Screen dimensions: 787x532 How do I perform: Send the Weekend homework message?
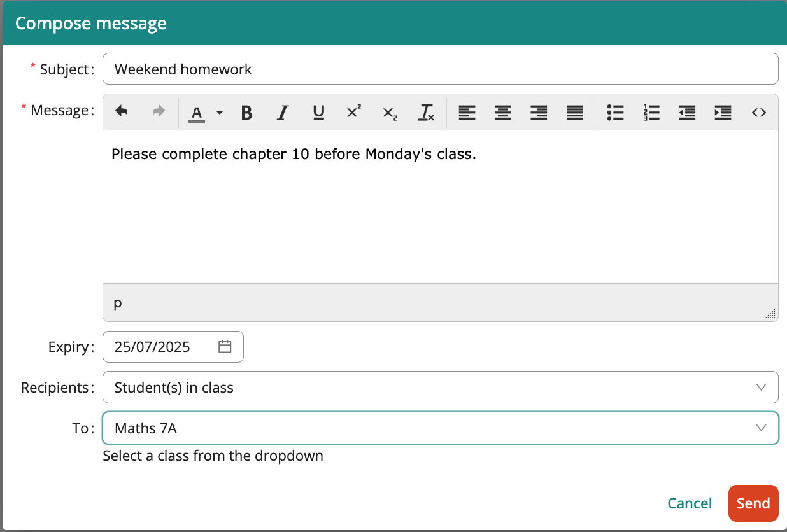(x=753, y=503)
